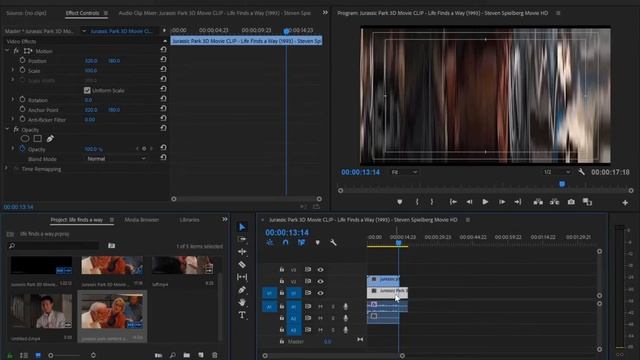Reset the Position parameter
The image size is (640, 360).
(163, 60)
